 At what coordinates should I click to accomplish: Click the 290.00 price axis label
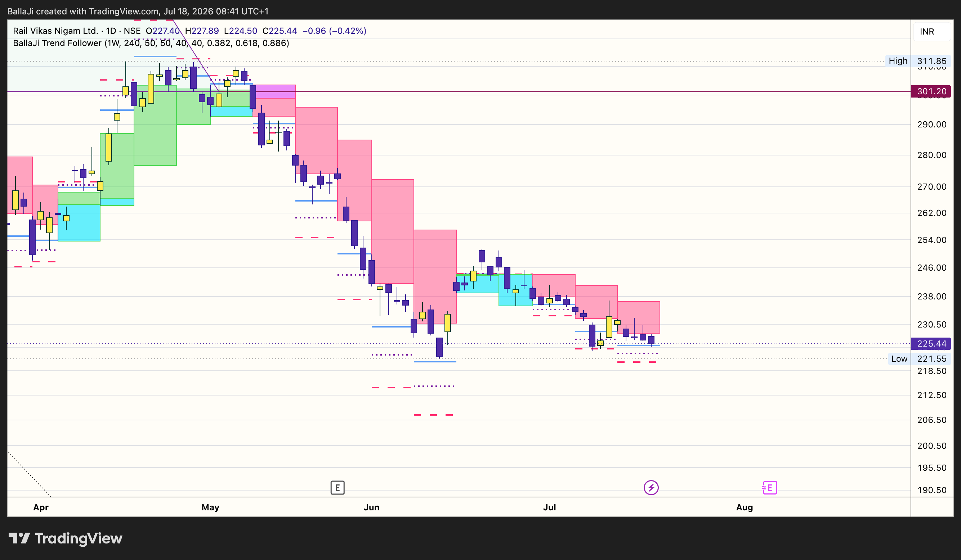(x=931, y=125)
